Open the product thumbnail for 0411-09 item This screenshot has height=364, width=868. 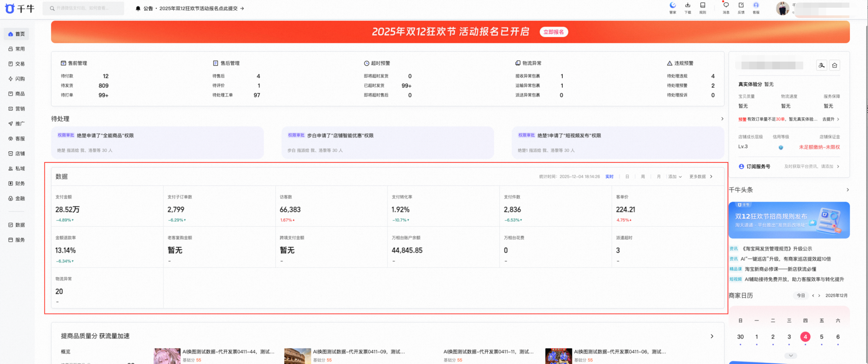[297, 356]
